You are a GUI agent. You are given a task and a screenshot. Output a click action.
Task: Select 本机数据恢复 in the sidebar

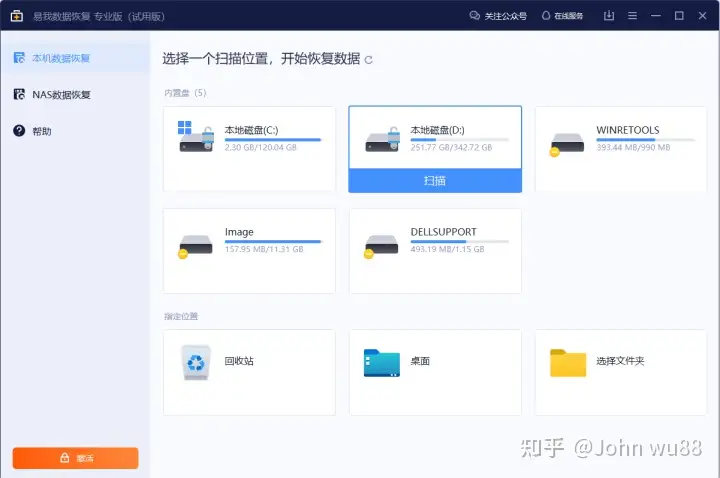coord(75,58)
